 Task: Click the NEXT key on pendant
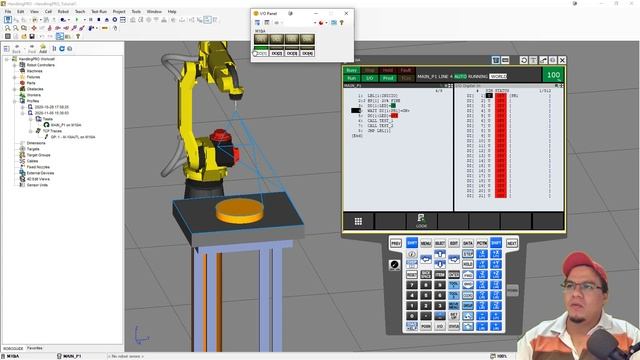[x=512, y=243]
